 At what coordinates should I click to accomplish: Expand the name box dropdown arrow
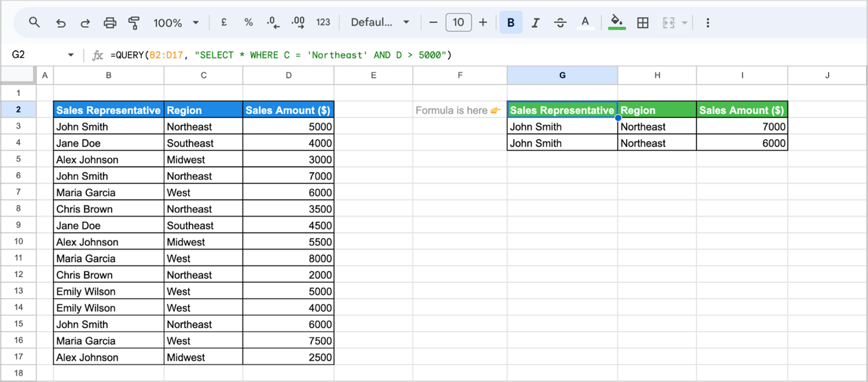[71, 55]
